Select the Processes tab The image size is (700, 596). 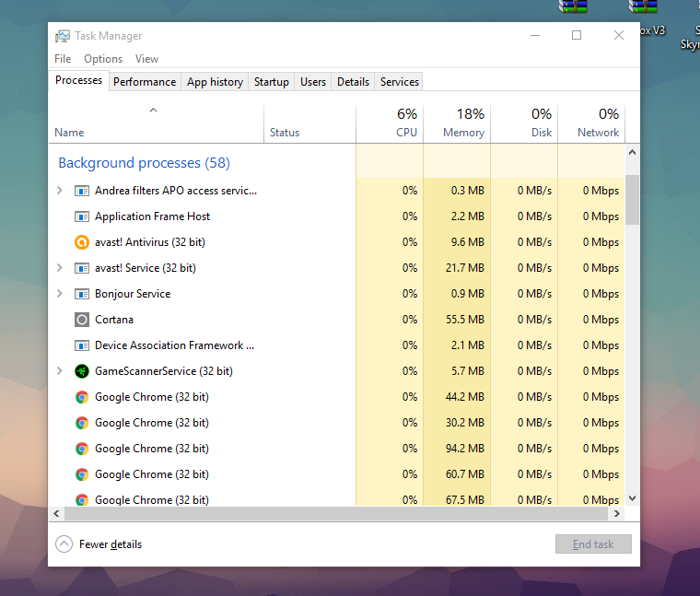pos(78,80)
